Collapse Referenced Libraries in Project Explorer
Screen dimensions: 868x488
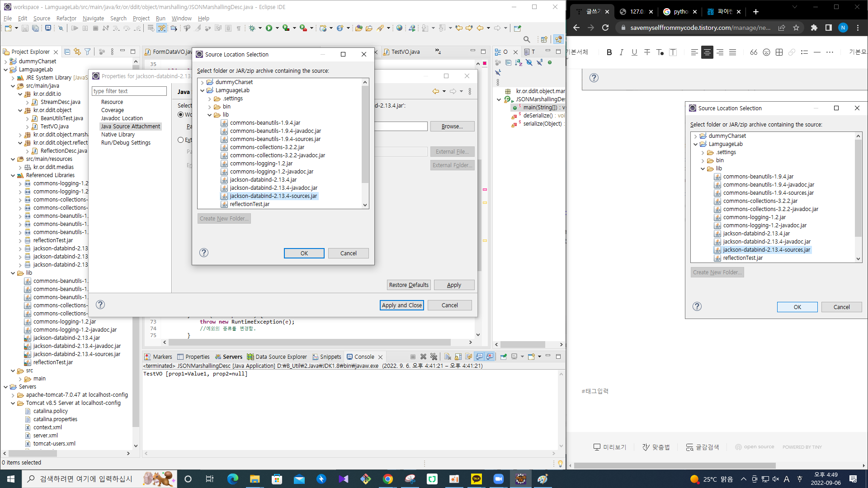13,175
